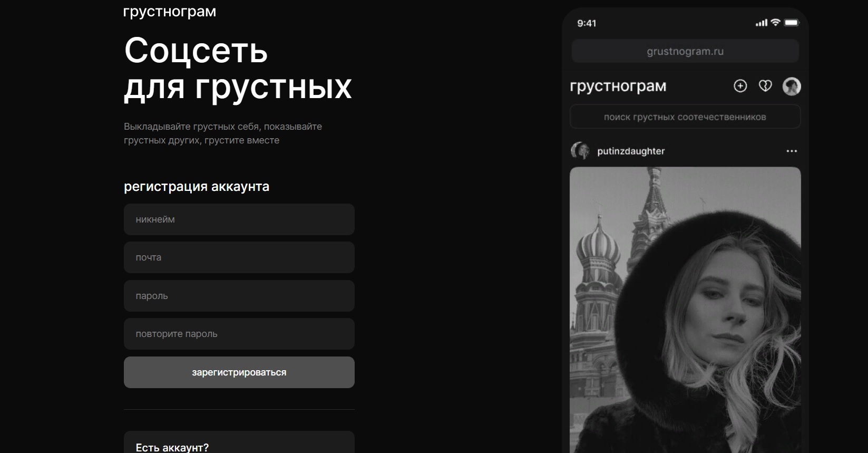
Task: Focus the никнейм input field
Action: click(x=239, y=219)
